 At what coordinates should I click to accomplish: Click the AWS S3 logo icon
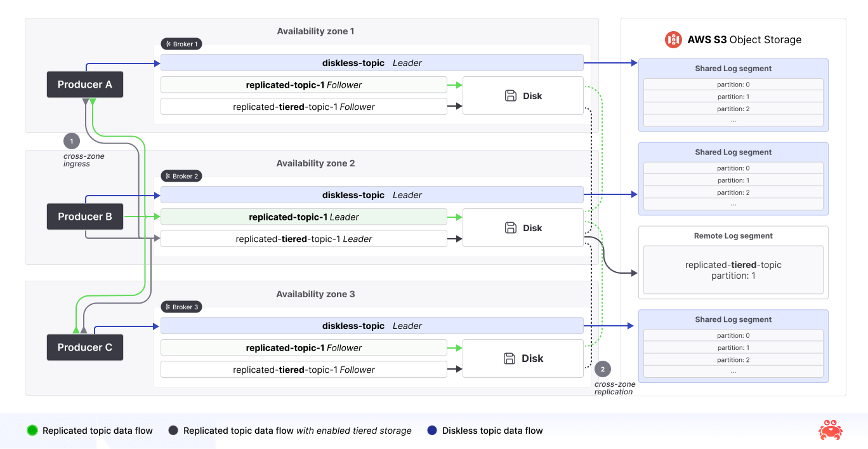tap(673, 39)
